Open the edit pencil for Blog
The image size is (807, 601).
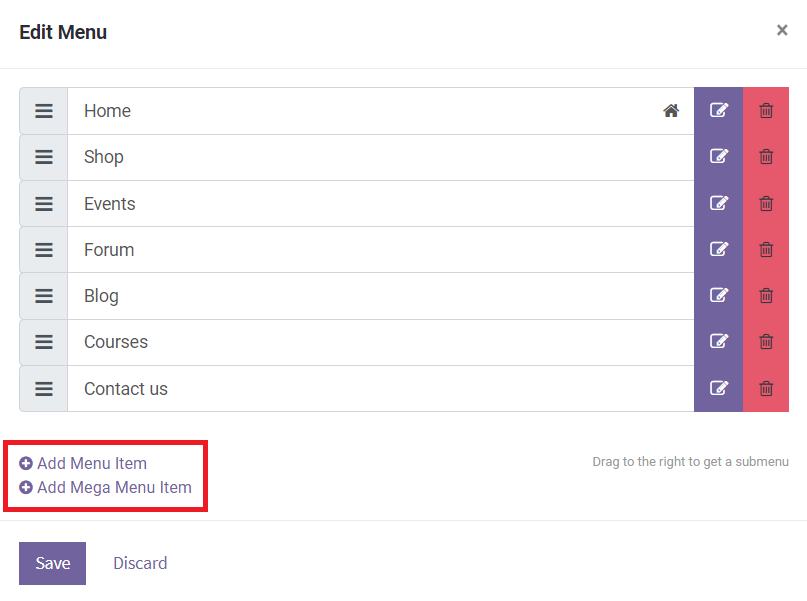[x=718, y=296]
